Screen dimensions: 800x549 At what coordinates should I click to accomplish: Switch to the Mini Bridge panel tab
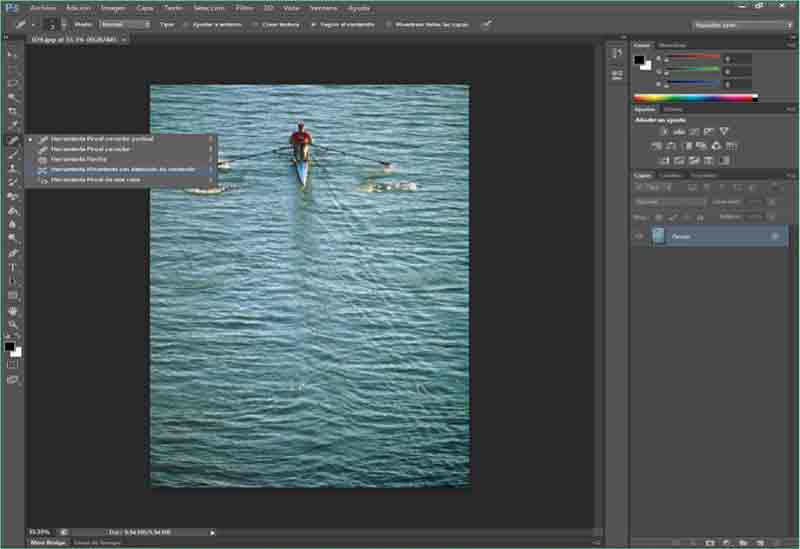pos(48,542)
